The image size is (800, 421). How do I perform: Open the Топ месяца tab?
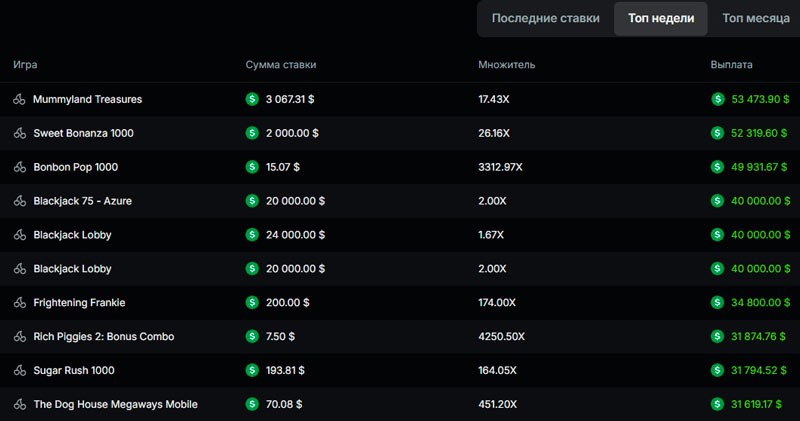pos(755,18)
